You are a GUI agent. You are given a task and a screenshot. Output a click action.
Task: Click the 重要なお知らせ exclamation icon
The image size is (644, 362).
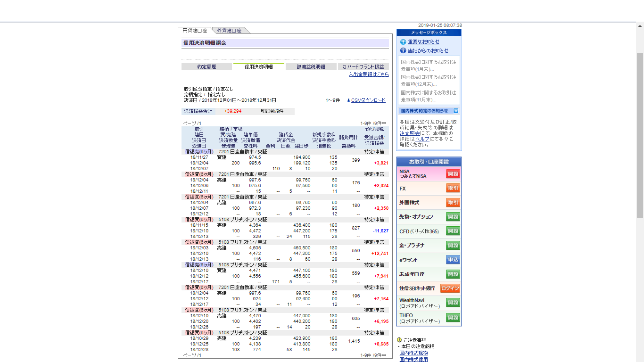click(x=403, y=42)
